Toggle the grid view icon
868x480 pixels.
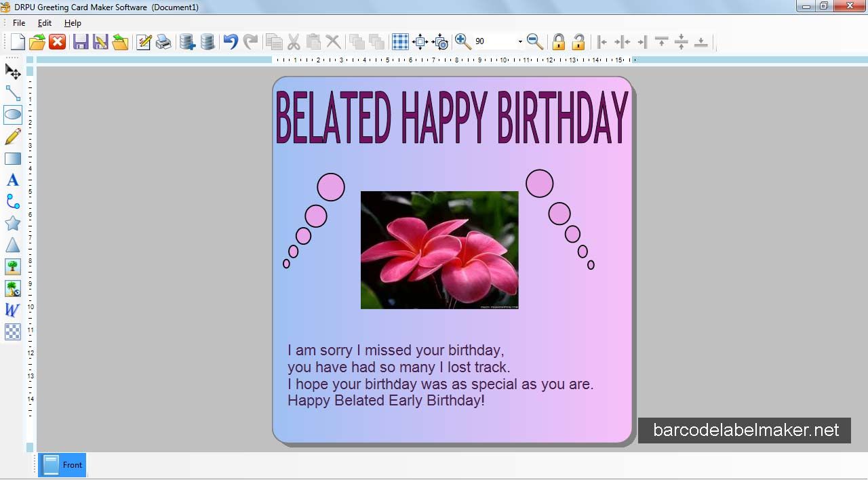[x=400, y=42]
